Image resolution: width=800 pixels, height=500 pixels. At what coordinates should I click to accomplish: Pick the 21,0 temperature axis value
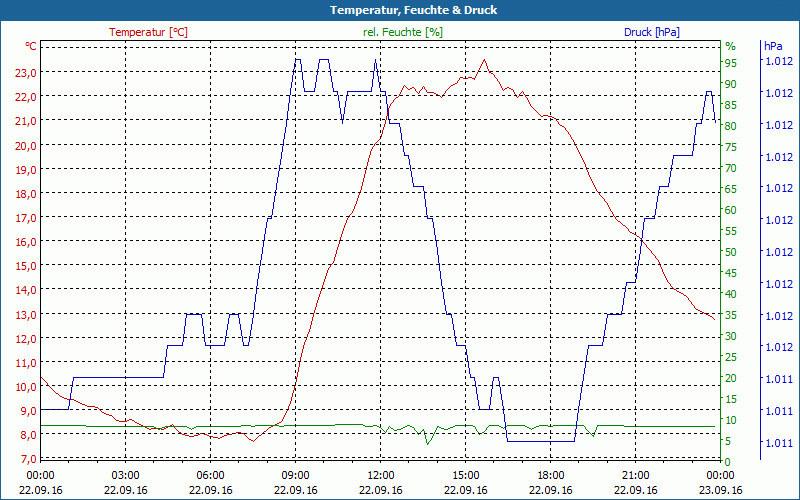point(26,121)
